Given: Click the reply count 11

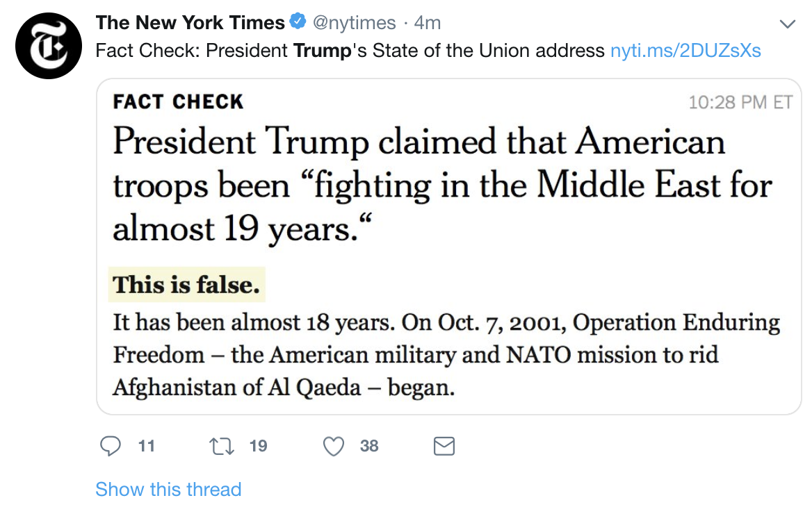Looking at the screenshot, I should (147, 446).
